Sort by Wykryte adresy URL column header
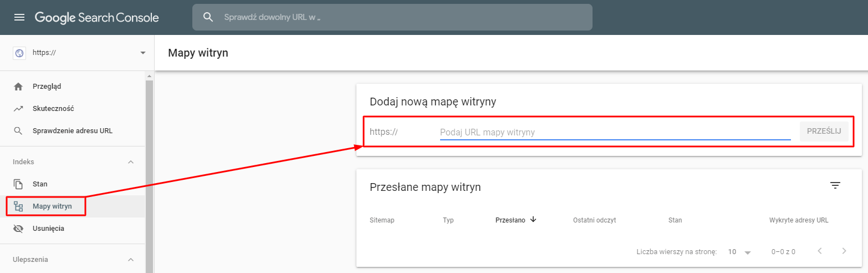Viewport: 868px width, 273px height. click(799, 220)
